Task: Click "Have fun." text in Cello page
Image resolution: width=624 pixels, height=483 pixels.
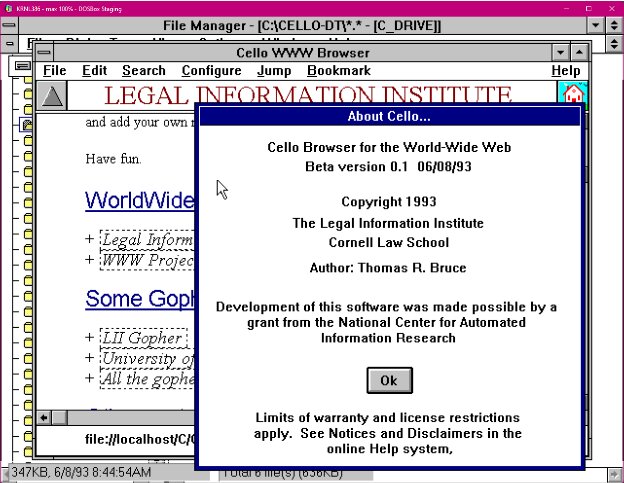Action: (x=113, y=159)
